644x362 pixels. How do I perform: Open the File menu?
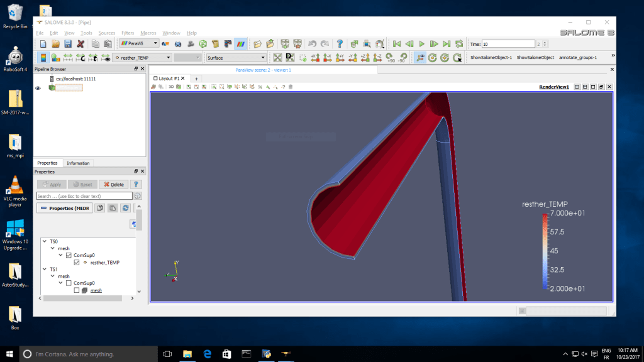[40, 33]
